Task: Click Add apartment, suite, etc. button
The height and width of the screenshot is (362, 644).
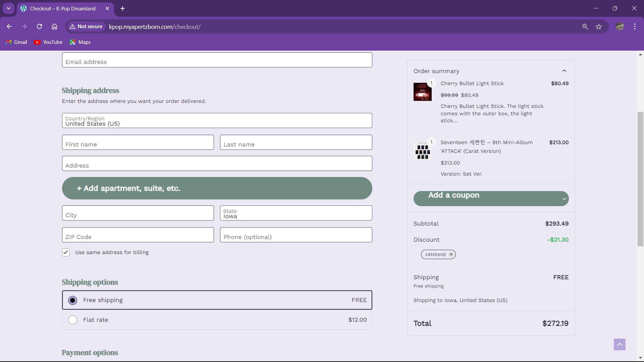Action: [x=217, y=188]
